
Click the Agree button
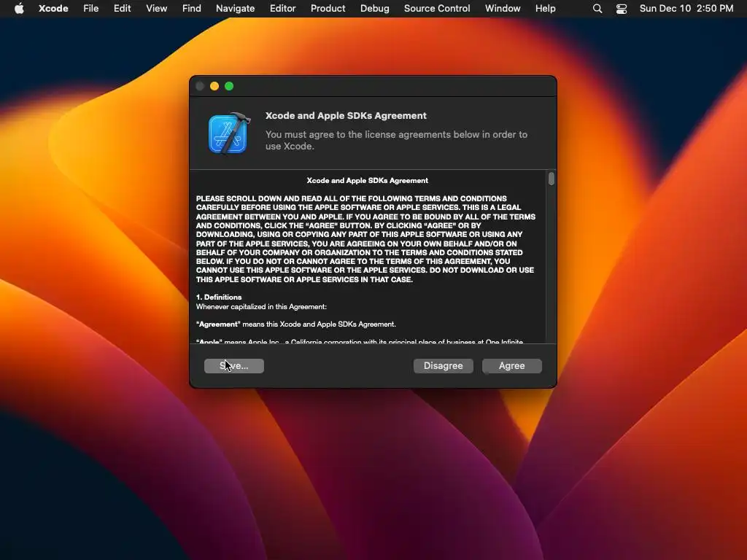(x=511, y=366)
